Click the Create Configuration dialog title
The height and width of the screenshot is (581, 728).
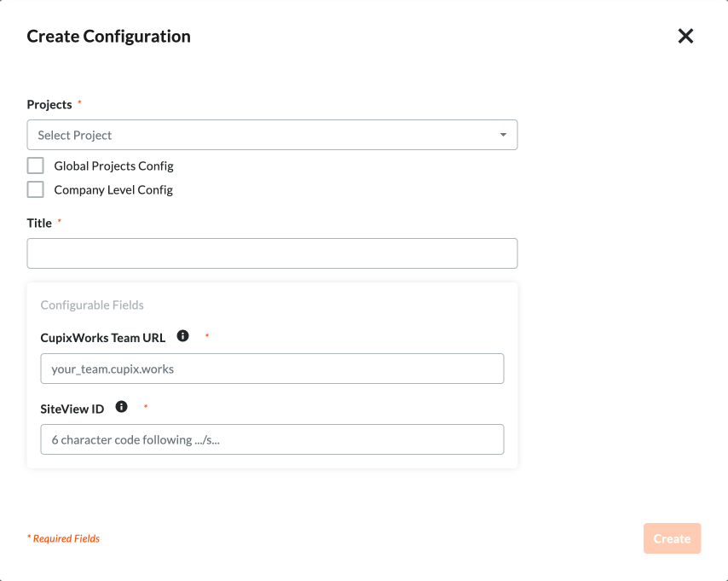(x=108, y=36)
